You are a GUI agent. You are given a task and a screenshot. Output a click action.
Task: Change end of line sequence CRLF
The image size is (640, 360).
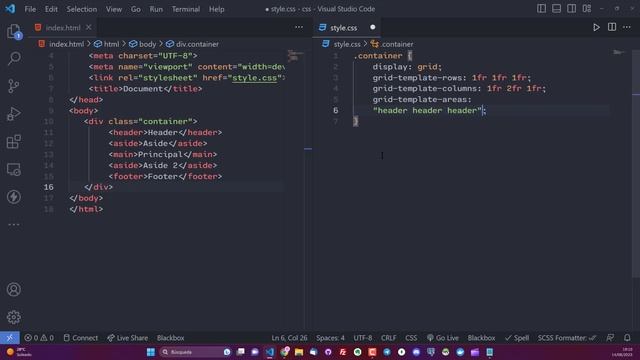tap(389, 338)
